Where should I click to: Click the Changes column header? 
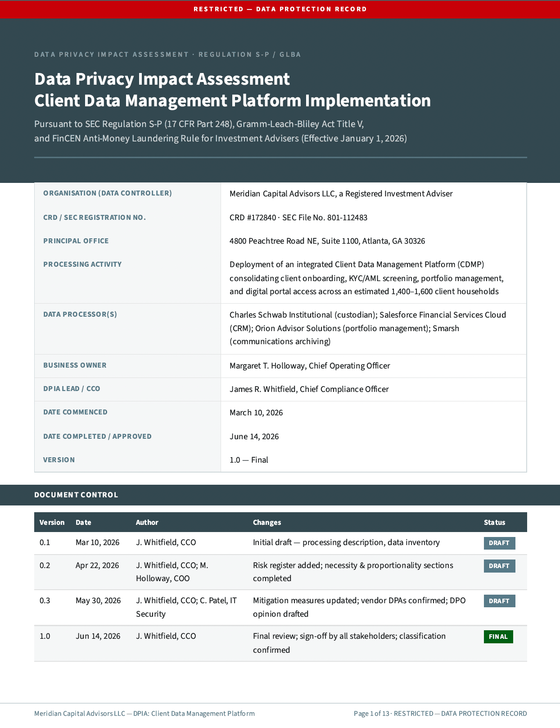pos(267,523)
